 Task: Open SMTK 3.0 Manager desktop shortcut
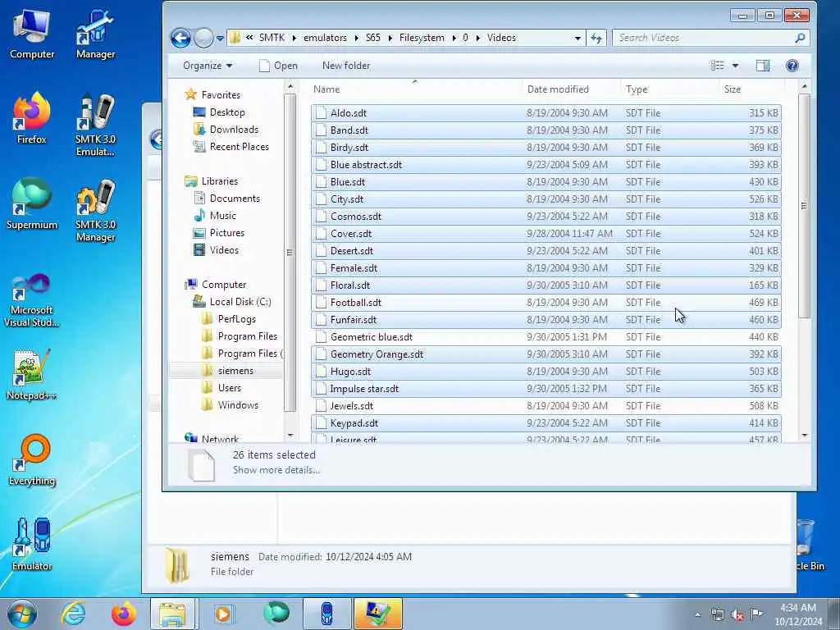pyautogui.click(x=95, y=211)
